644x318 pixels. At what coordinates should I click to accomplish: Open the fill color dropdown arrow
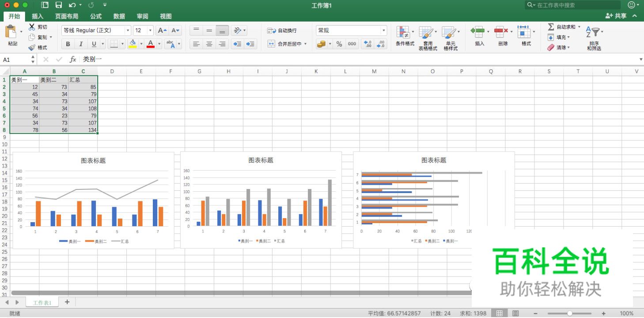[x=141, y=44]
